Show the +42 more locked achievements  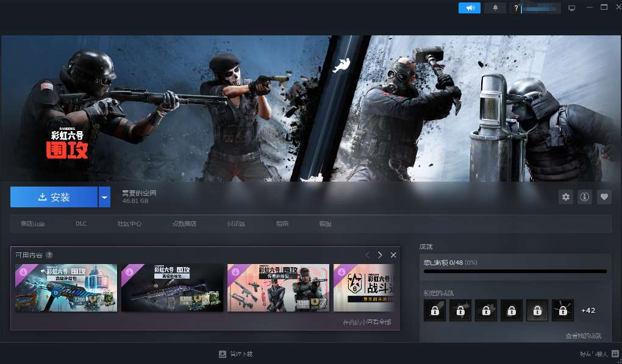pos(588,310)
